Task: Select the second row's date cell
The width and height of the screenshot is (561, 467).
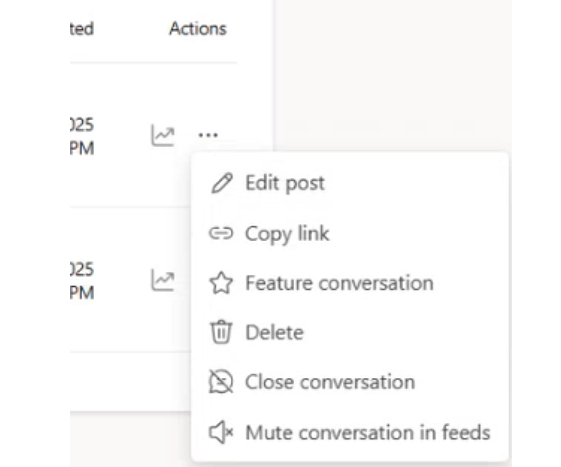Action: click(x=82, y=281)
